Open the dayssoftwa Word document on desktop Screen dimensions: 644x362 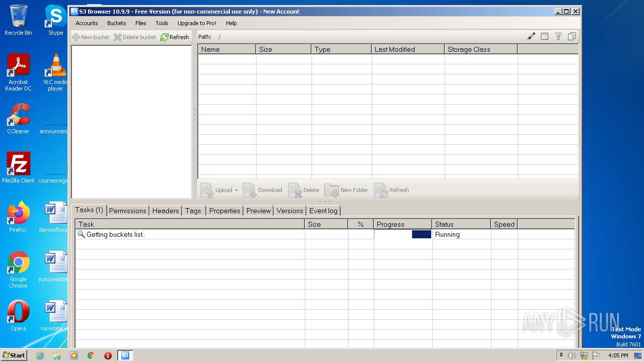(x=54, y=217)
